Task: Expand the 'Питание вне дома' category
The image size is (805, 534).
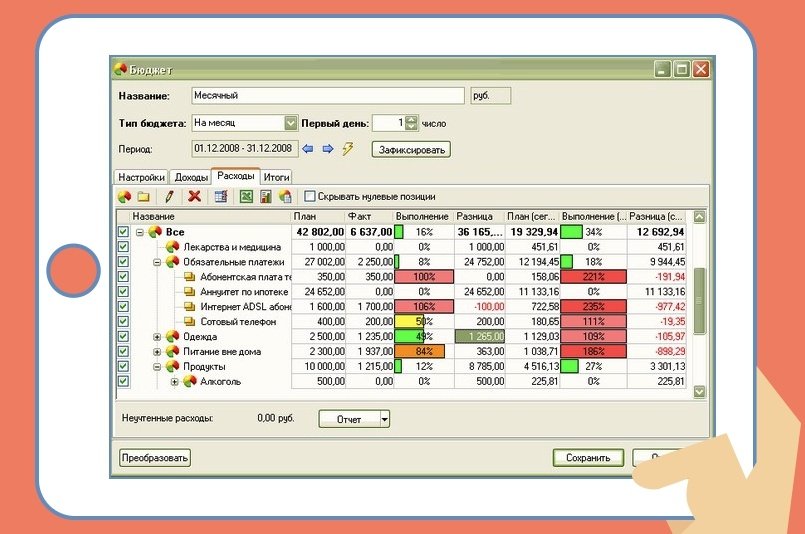Action: pyautogui.click(x=157, y=352)
